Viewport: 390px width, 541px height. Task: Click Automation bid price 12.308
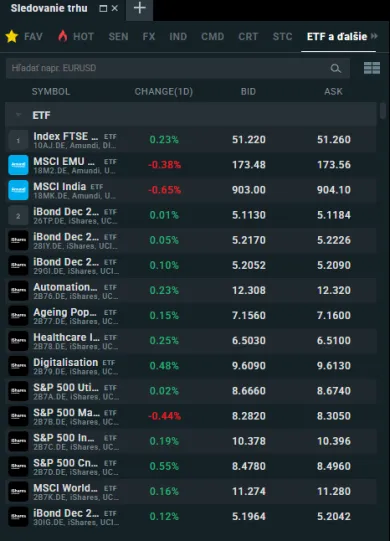click(x=249, y=291)
